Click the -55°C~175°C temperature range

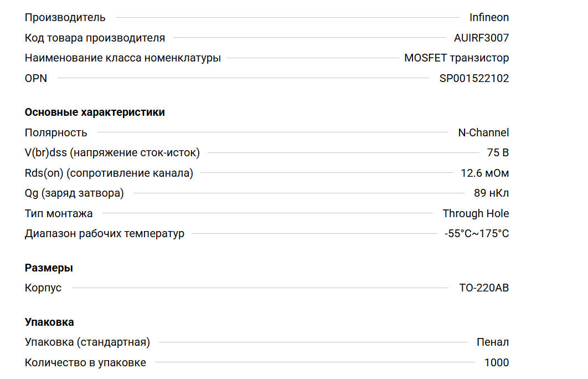pyautogui.click(x=476, y=233)
